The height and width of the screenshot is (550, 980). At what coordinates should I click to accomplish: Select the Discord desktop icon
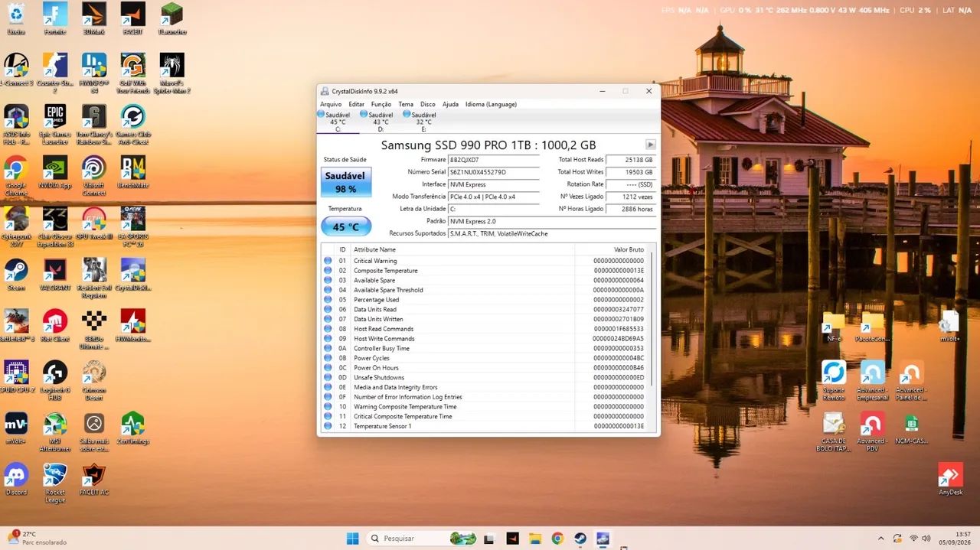(16, 479)
